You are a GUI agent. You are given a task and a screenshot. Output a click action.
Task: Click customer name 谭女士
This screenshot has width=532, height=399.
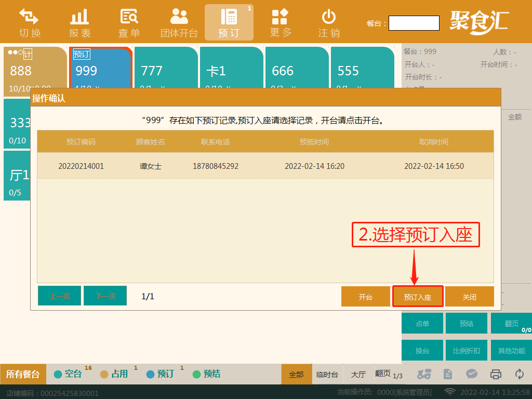tap(150, 166)
